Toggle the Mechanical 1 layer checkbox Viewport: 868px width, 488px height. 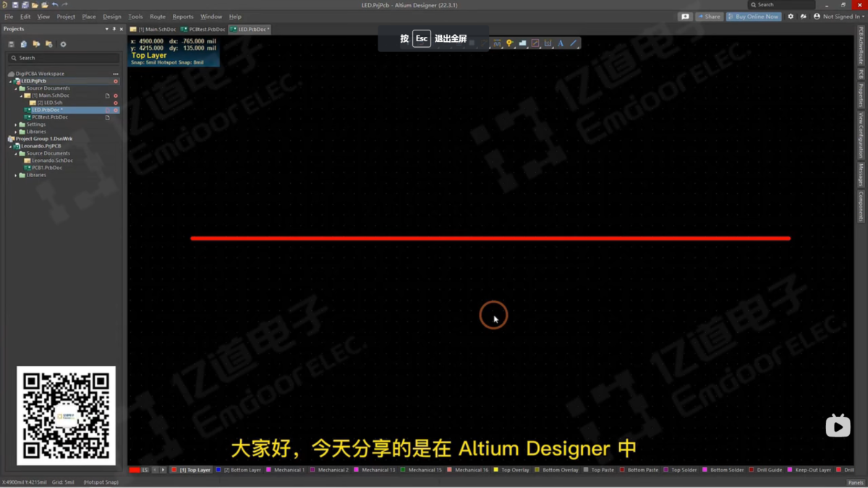pyautogui.click(x=268, y=470)
